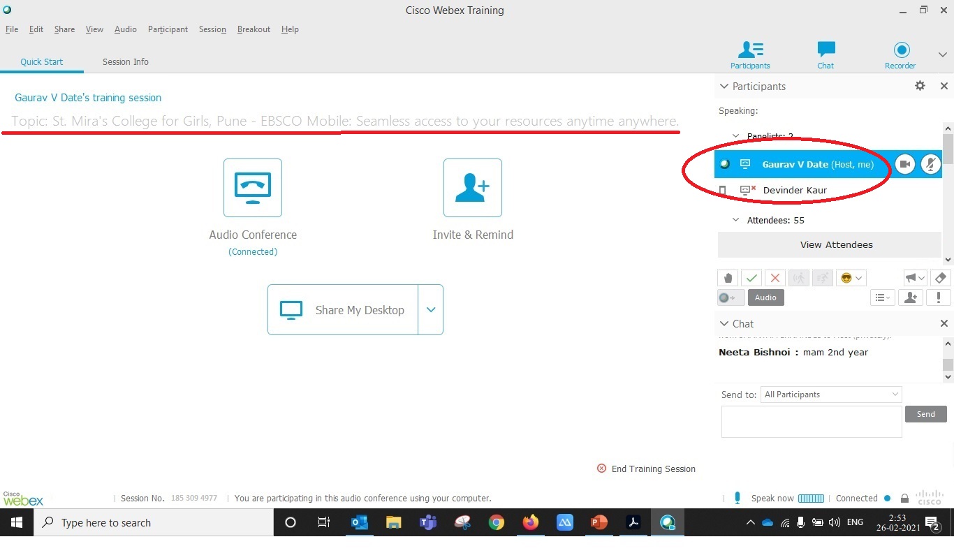Screen dimensions: 954x560
Task: Click the Audio Conference phone icon
Action: point(253,188)
